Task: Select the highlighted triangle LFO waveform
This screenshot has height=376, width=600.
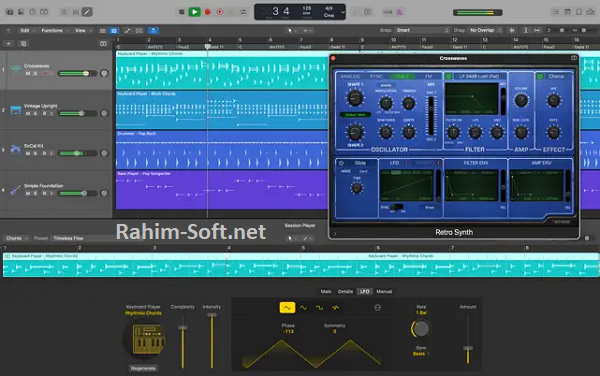Action: [x=287, y=308]
